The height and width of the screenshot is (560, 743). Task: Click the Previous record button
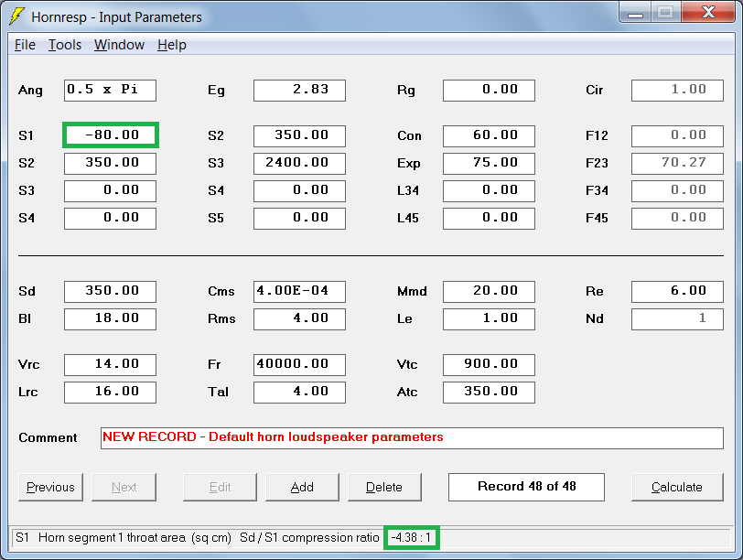coord(50,487)
